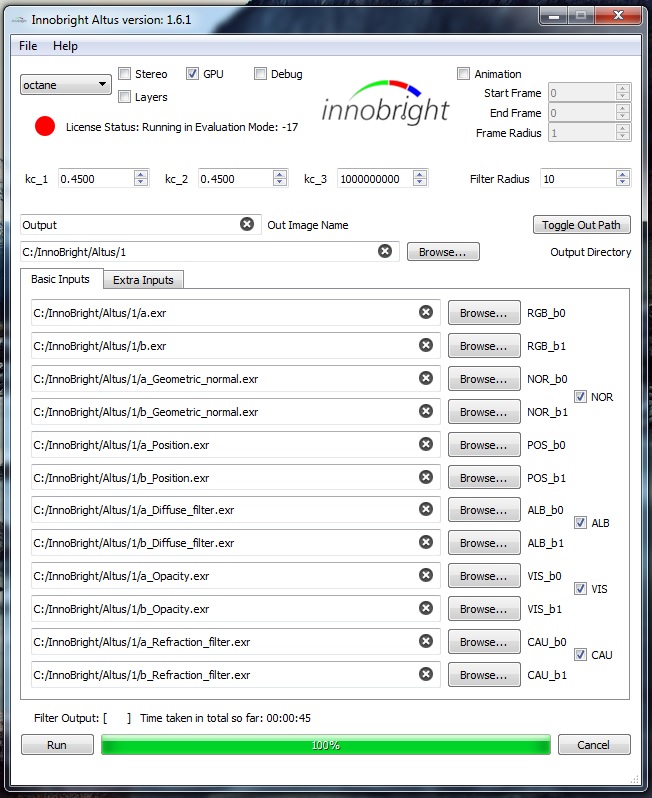Browse for the ALB_b0 file

(484, 509)
